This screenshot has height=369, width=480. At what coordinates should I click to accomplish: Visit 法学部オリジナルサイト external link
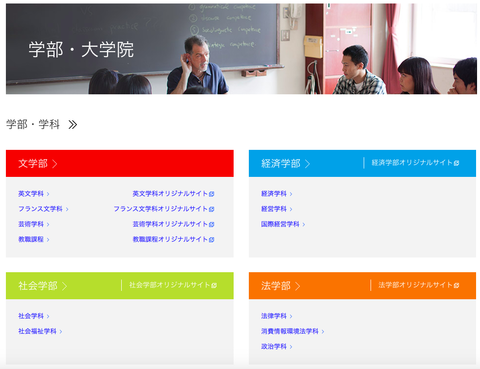[x=415, y=285]
